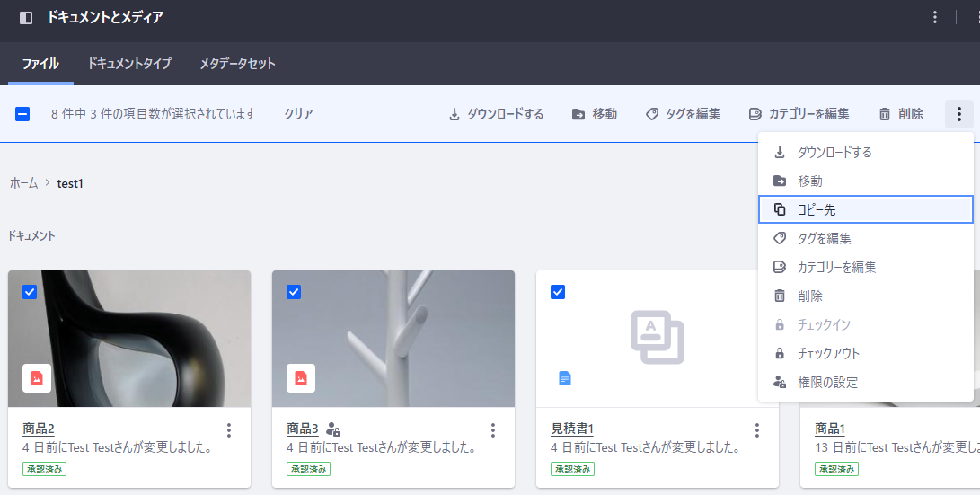The image size is (980, 495).
Task: Click the ドキュメント section heading
Action: coord(31,235)
